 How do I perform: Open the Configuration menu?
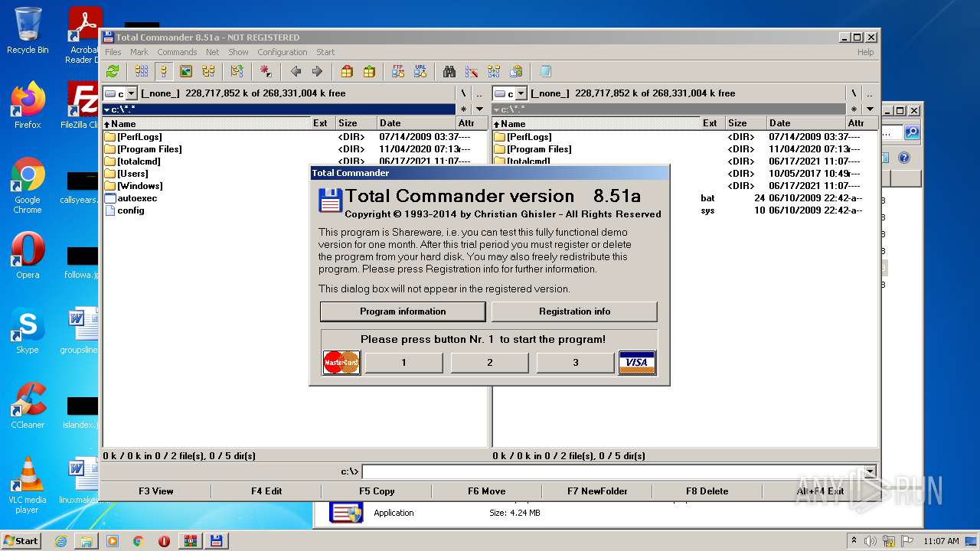(x=283, y=52)
